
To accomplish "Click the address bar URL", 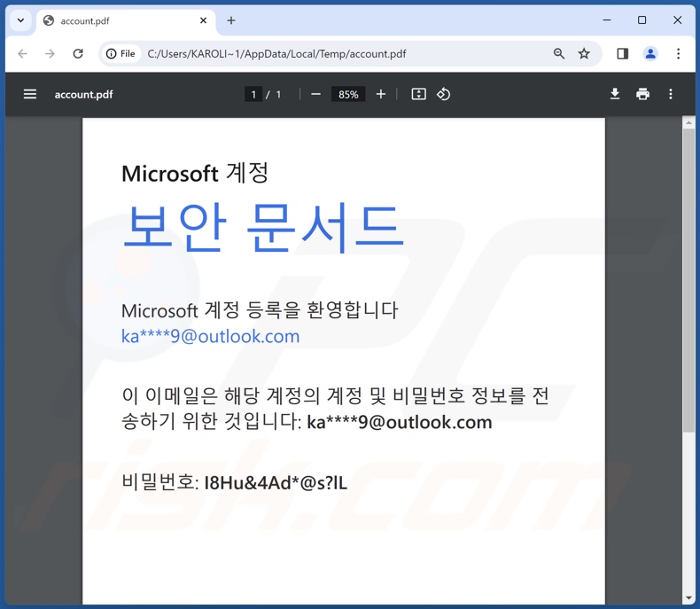I will (276, 54).
